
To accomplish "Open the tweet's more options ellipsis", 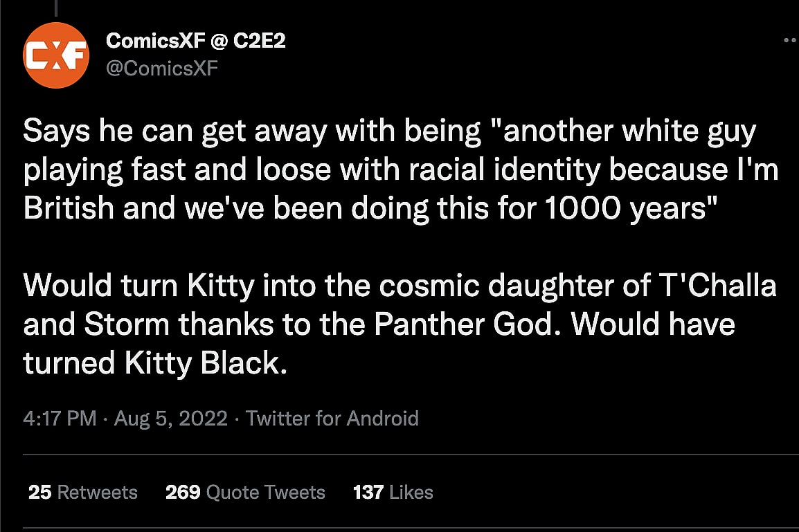I will pos(791,42).
